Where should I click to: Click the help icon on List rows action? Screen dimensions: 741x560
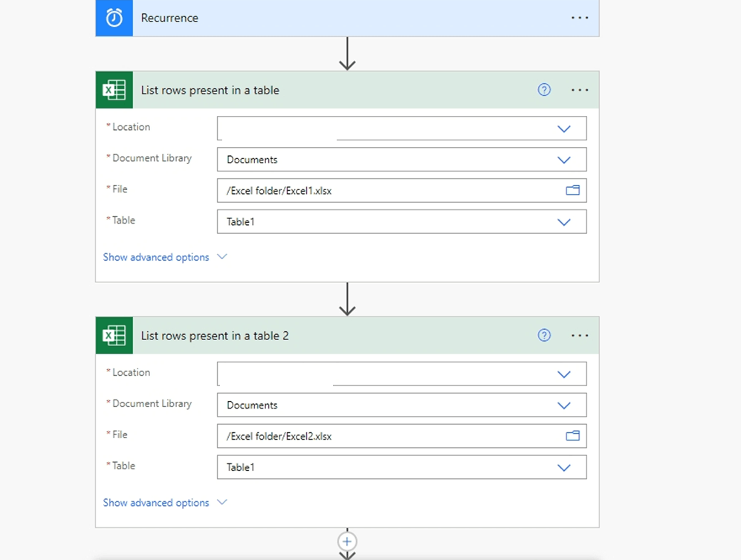click(x=543, y=89)
